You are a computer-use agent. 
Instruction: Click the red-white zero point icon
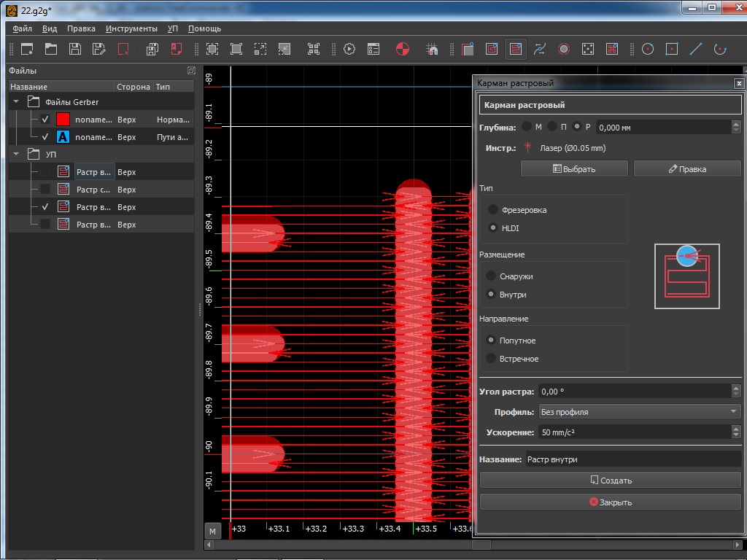tap(402, 50)
